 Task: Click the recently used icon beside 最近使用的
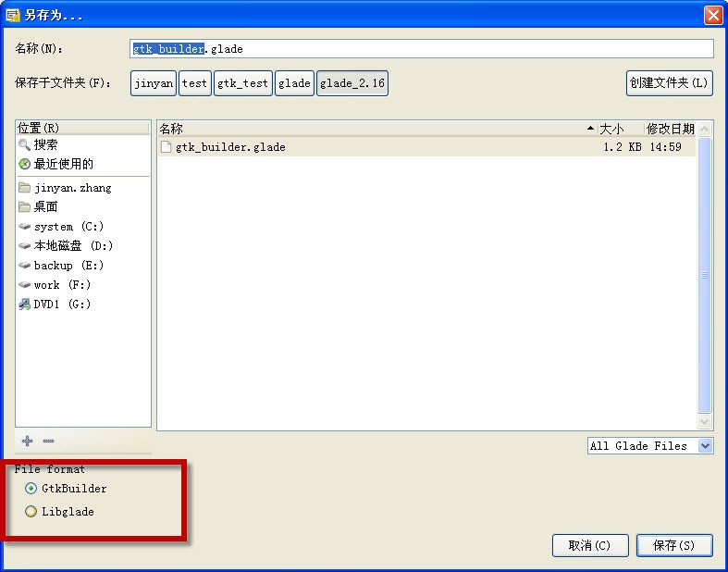pos(24,164)
